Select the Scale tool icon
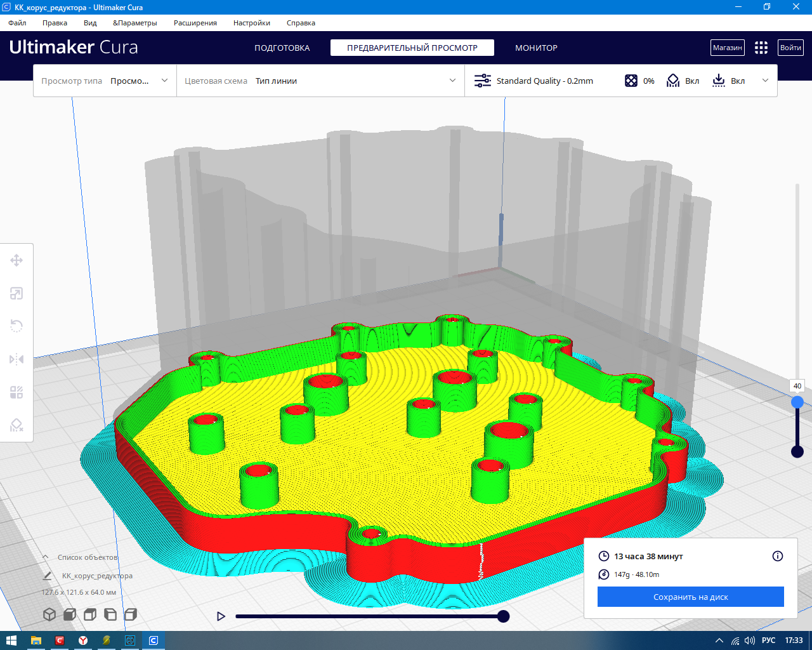812x650 pixels. pos(16,293)
